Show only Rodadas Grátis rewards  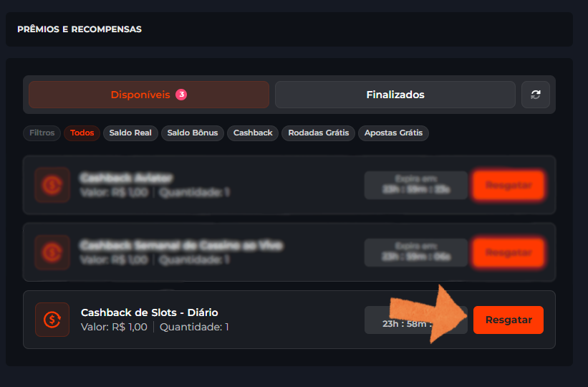[x=319, y=133]
